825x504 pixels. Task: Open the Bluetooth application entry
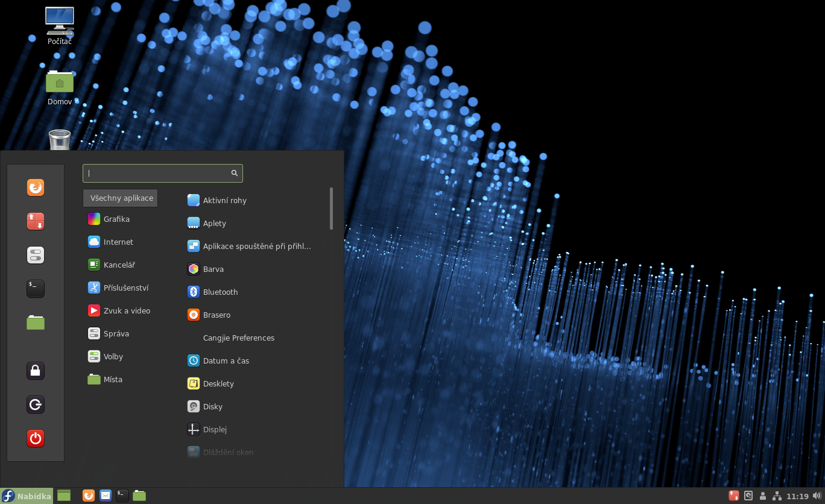220,292
